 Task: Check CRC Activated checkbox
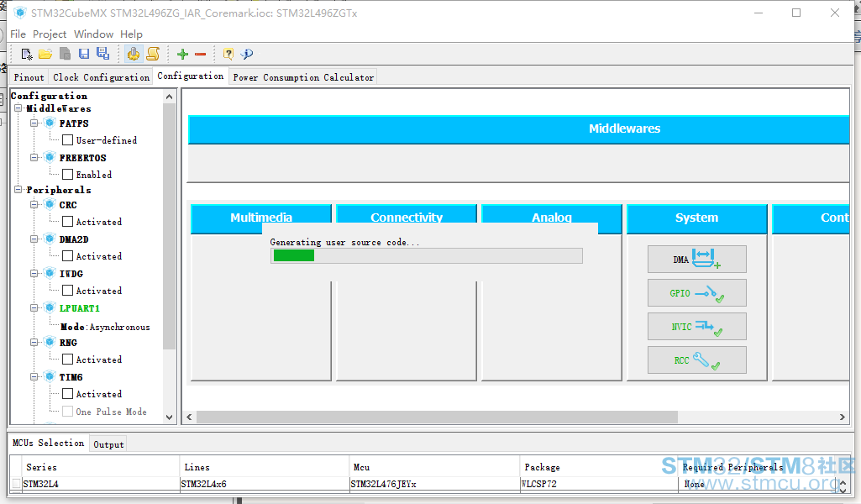click(x=67, y=222)
